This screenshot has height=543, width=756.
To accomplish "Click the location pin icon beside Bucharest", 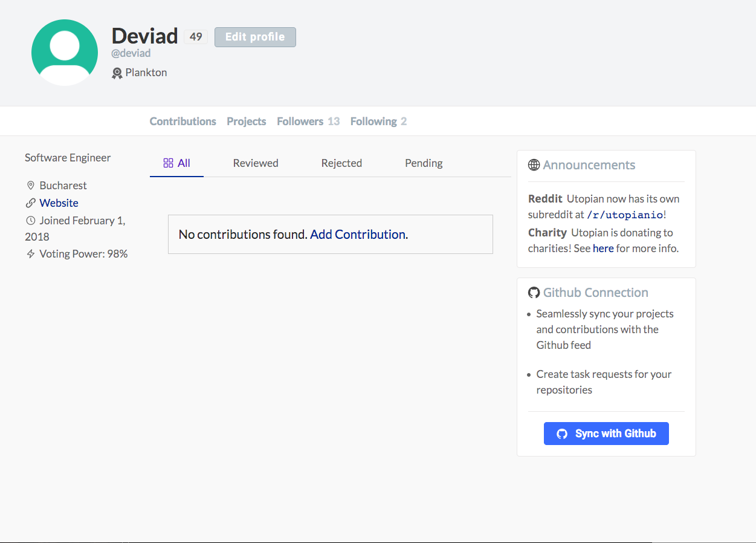I will tap(31, 186).
